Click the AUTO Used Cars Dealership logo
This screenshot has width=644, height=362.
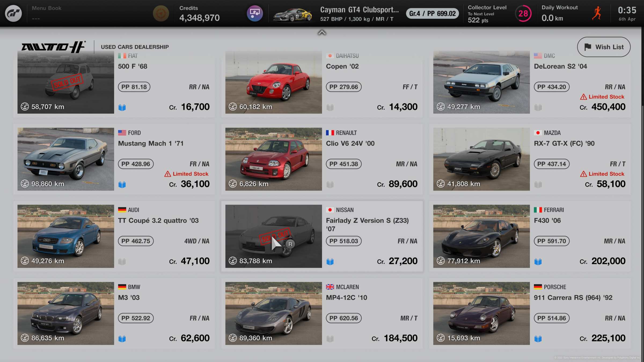[54, 47]
